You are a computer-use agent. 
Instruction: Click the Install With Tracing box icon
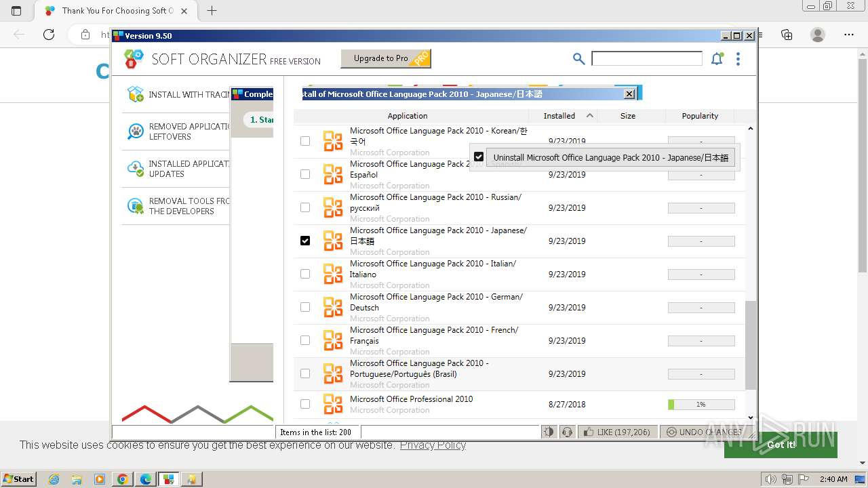click(x=136, y=94)
